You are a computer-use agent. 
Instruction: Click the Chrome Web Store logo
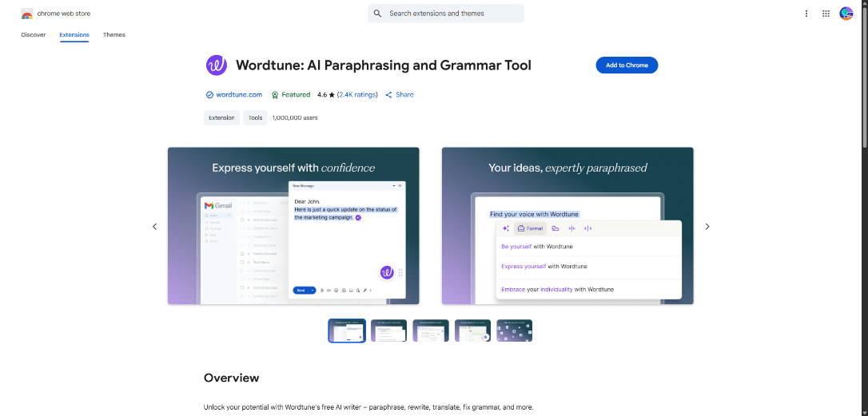coord(27,14)
